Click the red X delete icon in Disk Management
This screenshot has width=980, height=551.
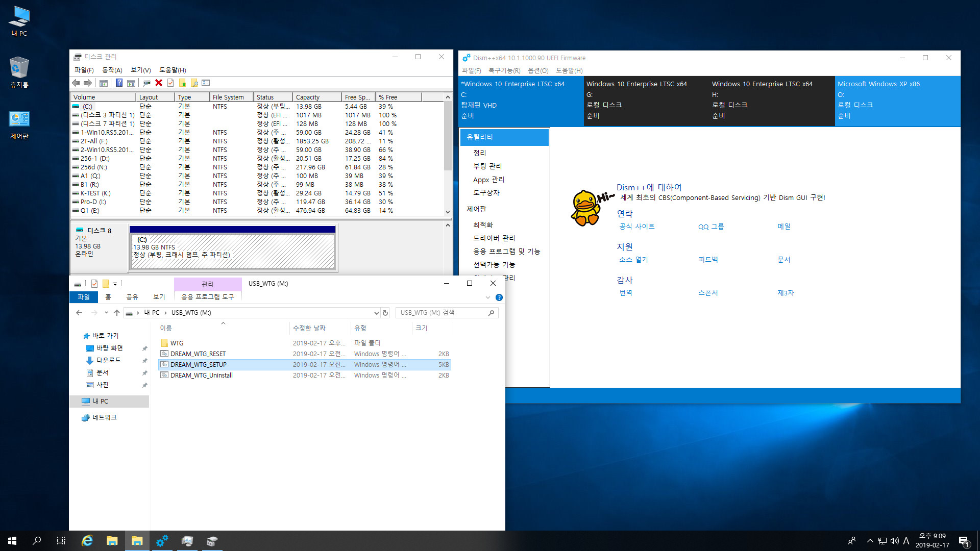159,83
